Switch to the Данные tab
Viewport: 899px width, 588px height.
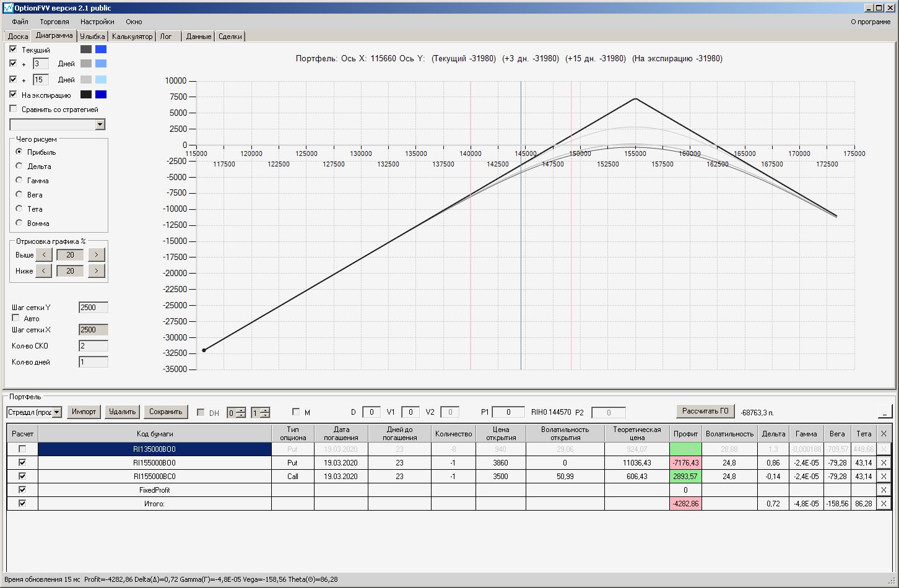tap(199, 37)
